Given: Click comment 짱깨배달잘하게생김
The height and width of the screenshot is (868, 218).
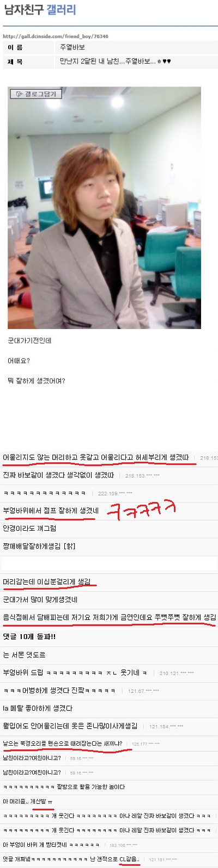Looking at the screenshot, I should click(38, 546).
